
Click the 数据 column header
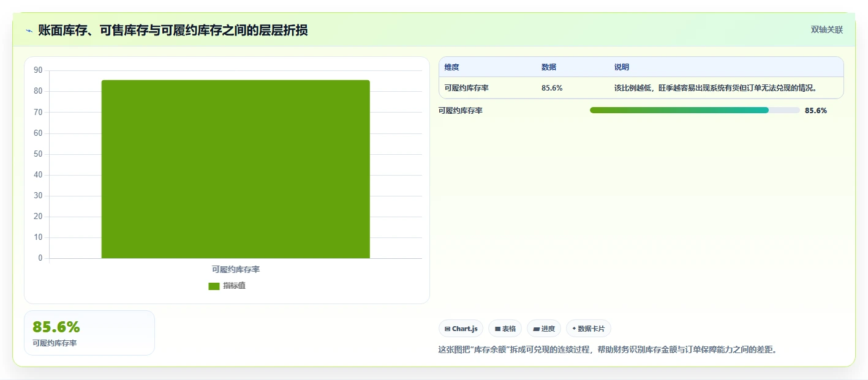[549, 67]
